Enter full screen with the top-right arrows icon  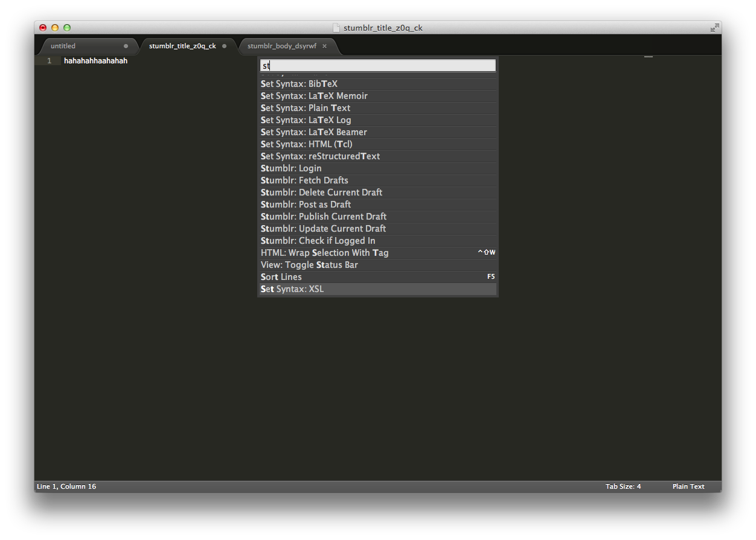click(714, 28)
